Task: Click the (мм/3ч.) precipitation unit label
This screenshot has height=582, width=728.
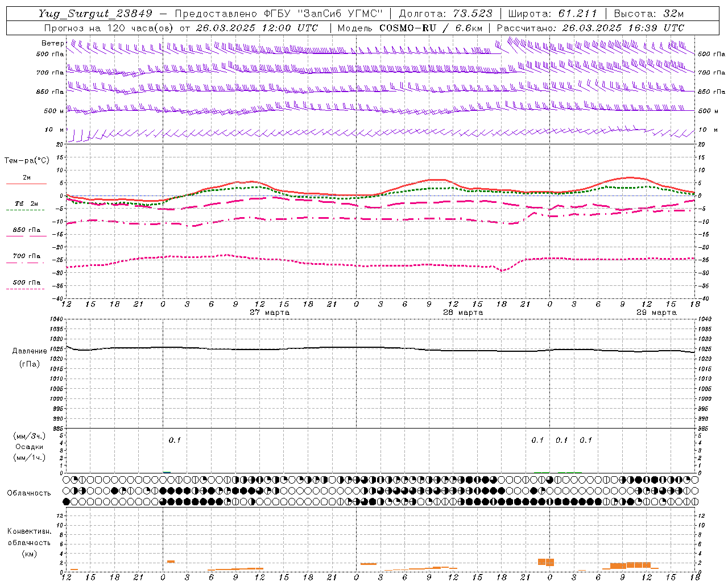Action: tap(30, 436)
